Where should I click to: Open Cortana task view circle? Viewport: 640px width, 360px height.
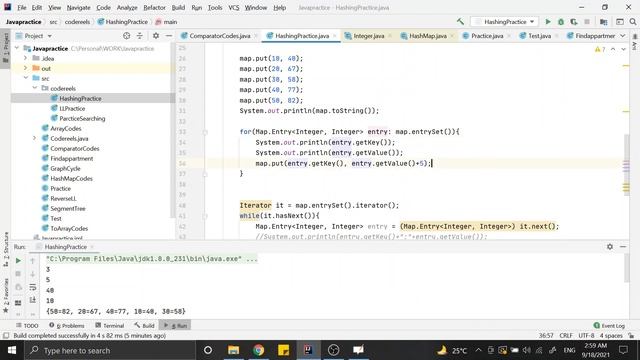(x=208, y=350)
